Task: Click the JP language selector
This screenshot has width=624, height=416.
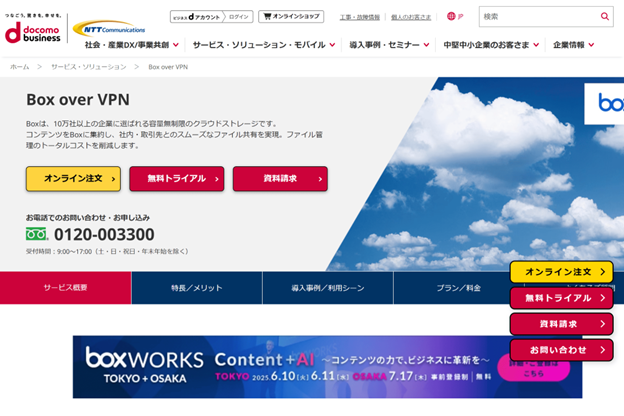Action: tap(460, 17)
